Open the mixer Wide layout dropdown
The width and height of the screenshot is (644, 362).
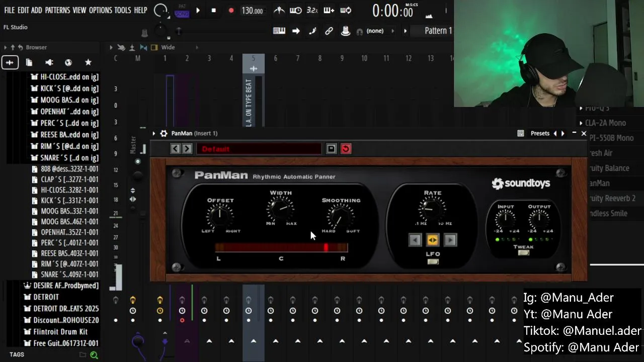coord(168,47)
